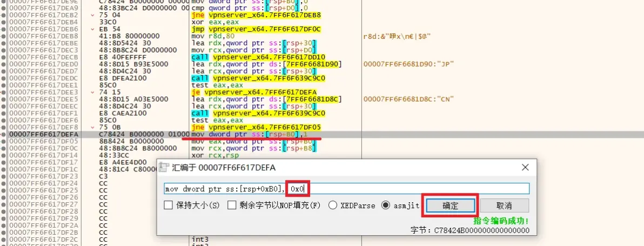Toggle breakpoint dot at address 00007FF6F617DEB2
This screenshot has width=644, height=246.
click(x=4, y=15)
